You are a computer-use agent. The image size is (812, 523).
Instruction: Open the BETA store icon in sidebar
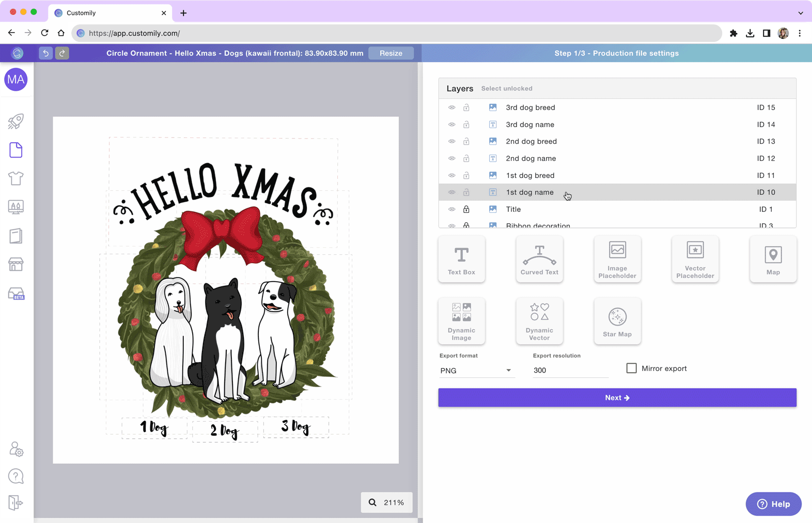pyautogui.click(x=16, y=294)
